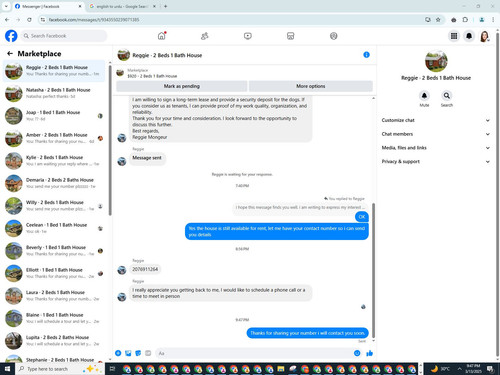Screen dimensions: 500x375
Task: Expand Customize chat section
Action: [x=436, y=120]
